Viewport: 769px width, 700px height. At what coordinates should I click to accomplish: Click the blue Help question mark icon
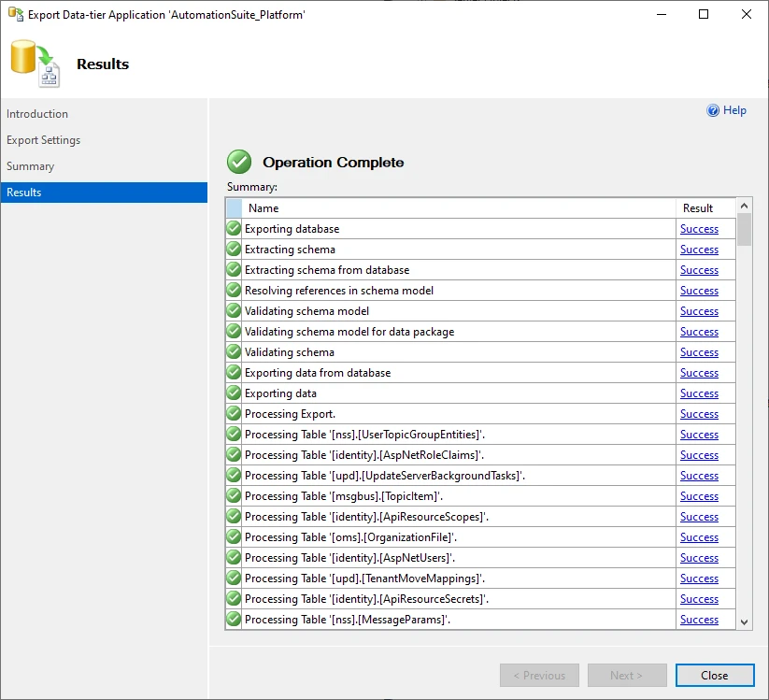pos(713,110)
